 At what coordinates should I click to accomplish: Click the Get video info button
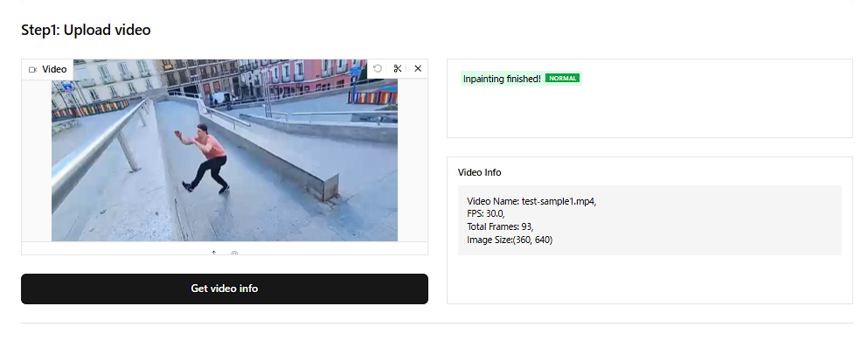coord(224,289)
